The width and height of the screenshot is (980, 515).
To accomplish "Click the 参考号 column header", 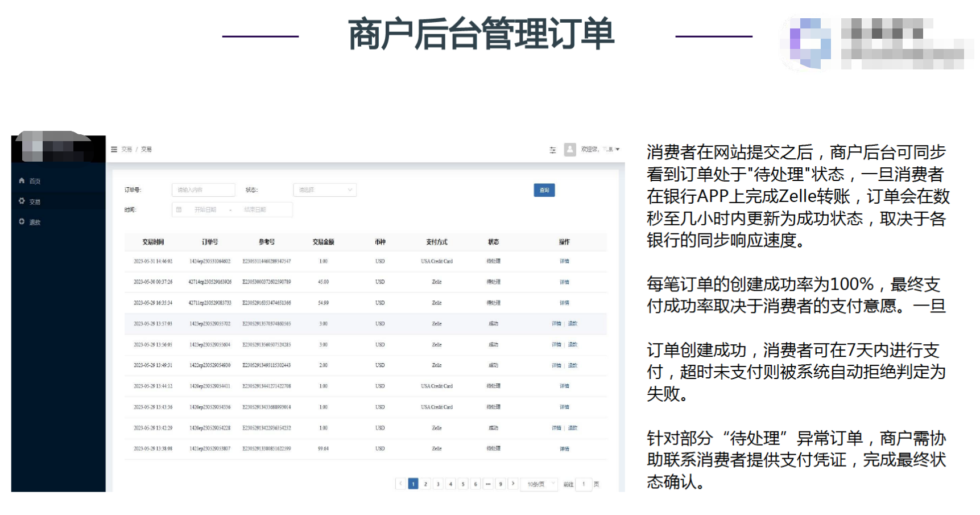I will [267, 242].
